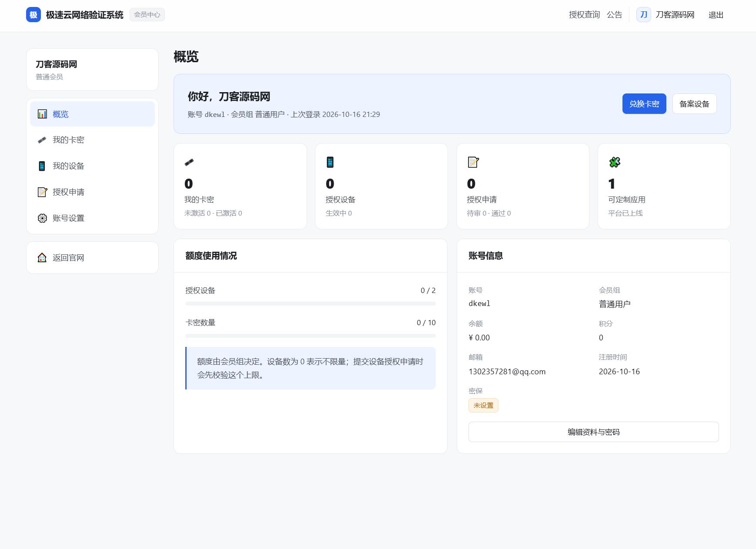
Task: Click the notepad icon beside 授权申请 in sidebar
Action: pyautogui.click(x=42, y=192)
